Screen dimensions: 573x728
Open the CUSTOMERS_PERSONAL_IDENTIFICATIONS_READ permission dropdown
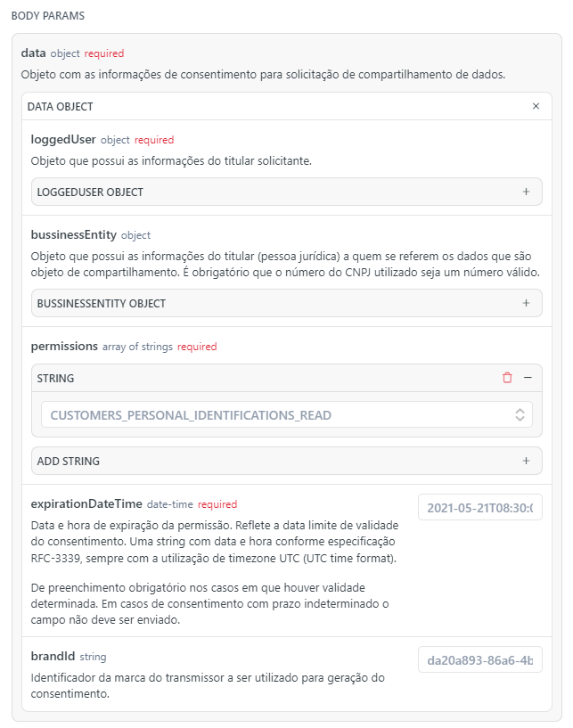286,414
